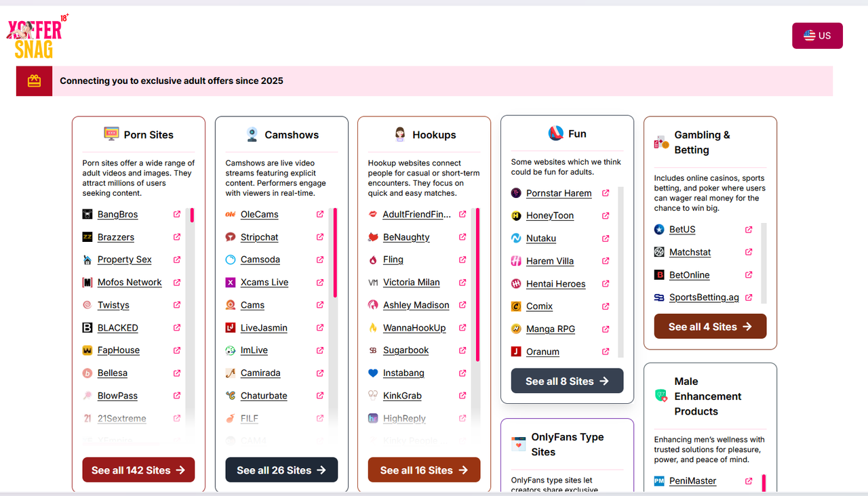Click external-link icon beside PeniMaster
868x496 pixels.
(x=749, y=481)
